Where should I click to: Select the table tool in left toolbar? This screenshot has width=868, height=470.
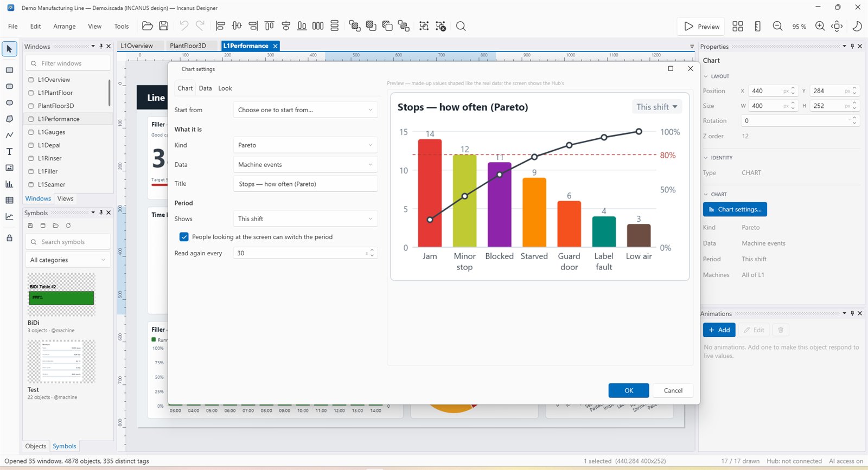(x=9, y=200)
